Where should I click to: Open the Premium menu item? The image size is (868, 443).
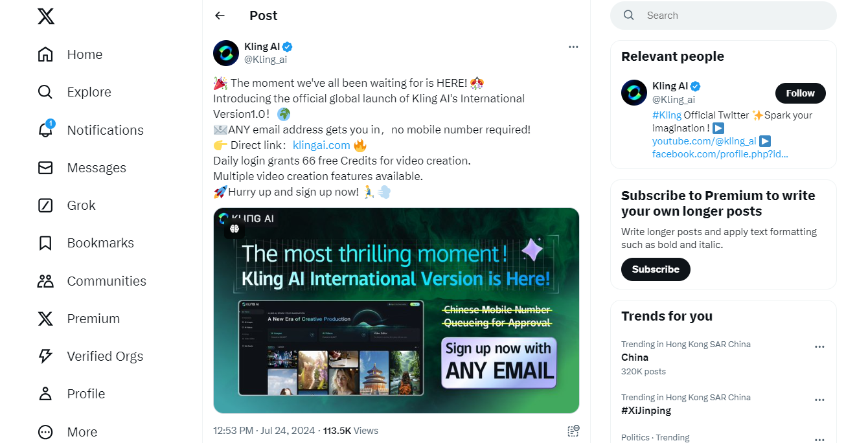pos(79,319)
